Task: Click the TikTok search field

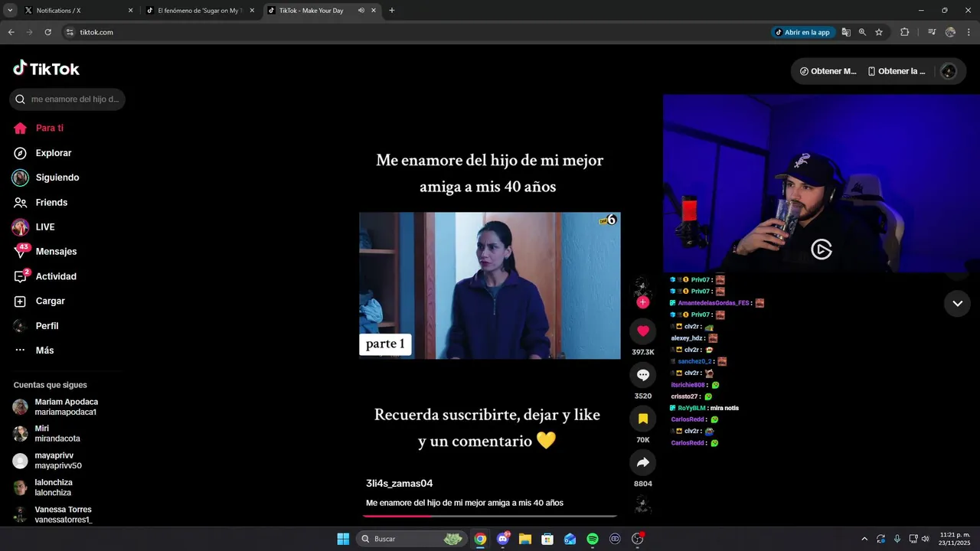Action: 67,99
